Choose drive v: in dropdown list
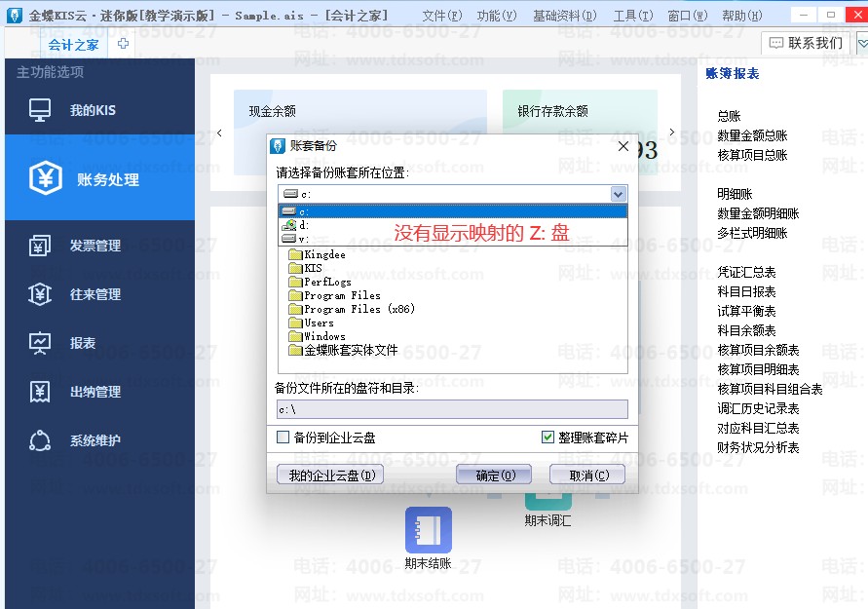The image size is (868, 609). point(452,239)
